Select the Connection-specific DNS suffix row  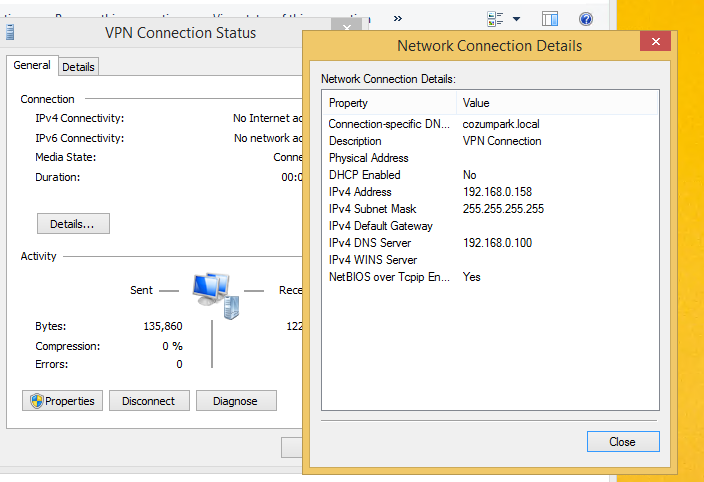pyautogui.click(x=490, y=124)
